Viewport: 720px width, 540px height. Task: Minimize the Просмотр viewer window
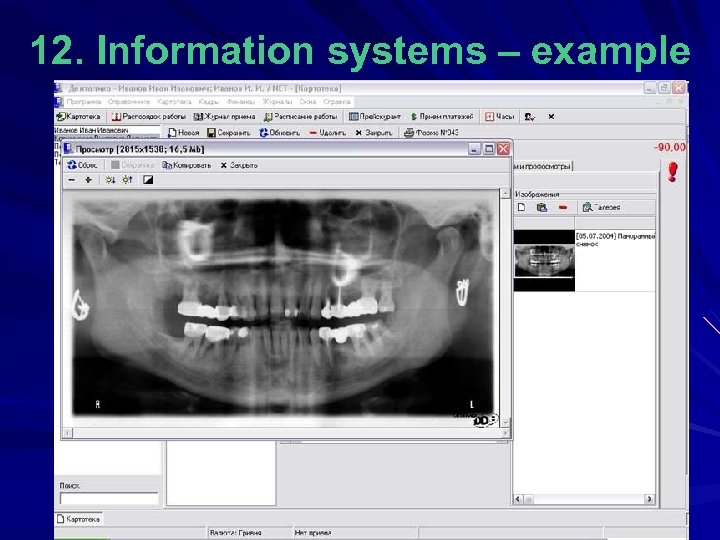[x=474, y=149]
